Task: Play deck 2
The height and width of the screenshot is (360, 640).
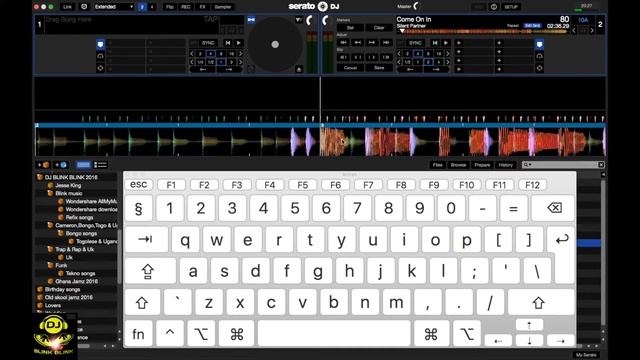Action: pyautogui.click(x=446, y=43)
